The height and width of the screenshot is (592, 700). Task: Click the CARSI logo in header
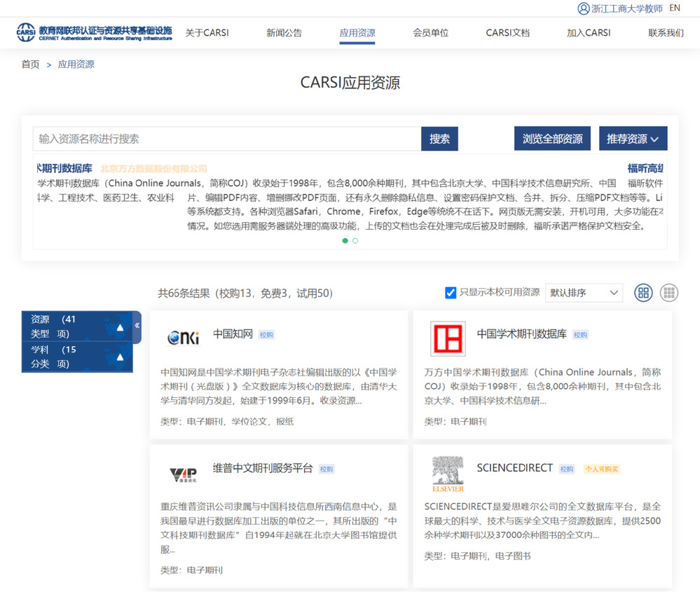(94, 32)
